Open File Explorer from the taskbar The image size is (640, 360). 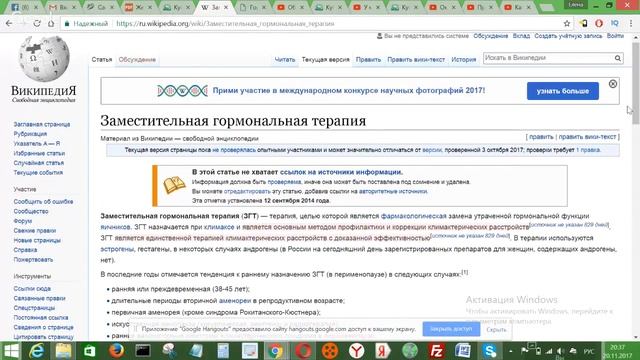tap(63, 351)
